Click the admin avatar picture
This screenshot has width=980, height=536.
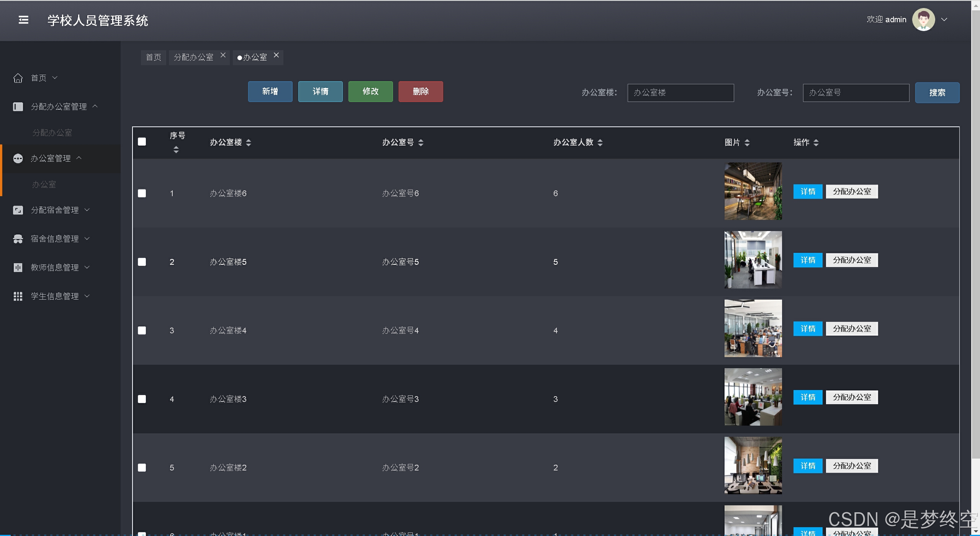tap(923, 20)
